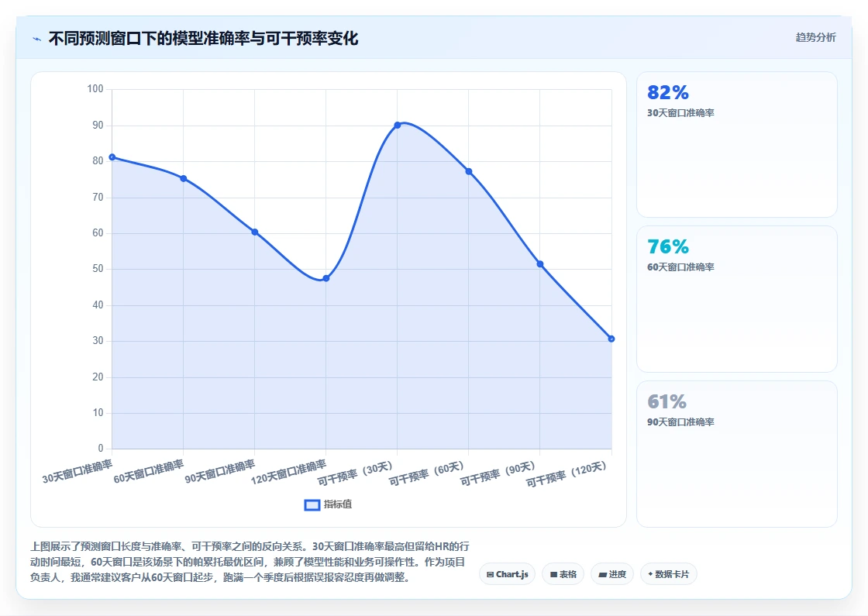Click the x-axis label 可干预率（30天）
Image resolution: width=868 pixels, height=616 pixels.
[x=356, y=473]
